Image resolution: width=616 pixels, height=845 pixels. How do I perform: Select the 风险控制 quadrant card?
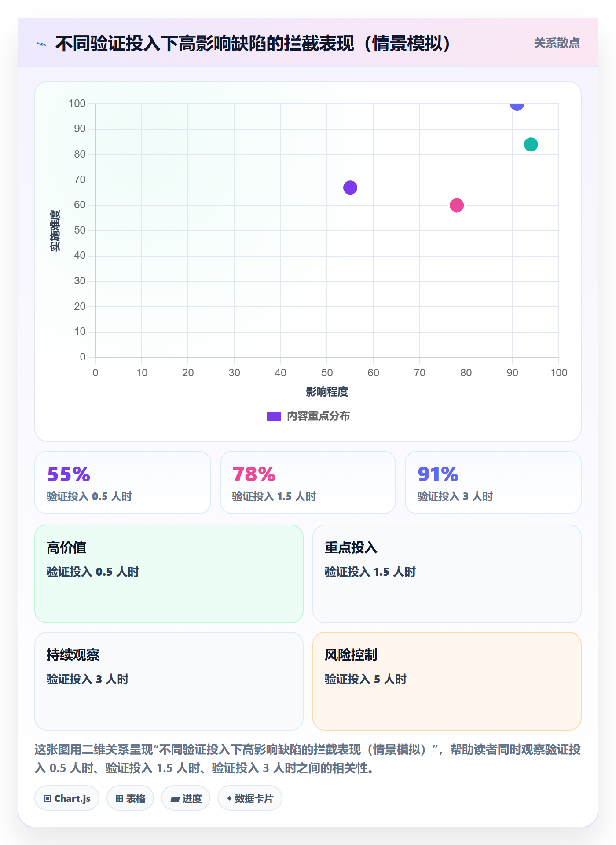point(447,681)
